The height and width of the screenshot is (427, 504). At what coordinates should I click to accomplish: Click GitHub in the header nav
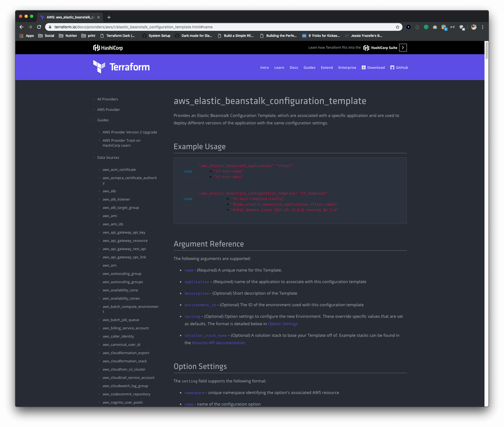point(399,67)
